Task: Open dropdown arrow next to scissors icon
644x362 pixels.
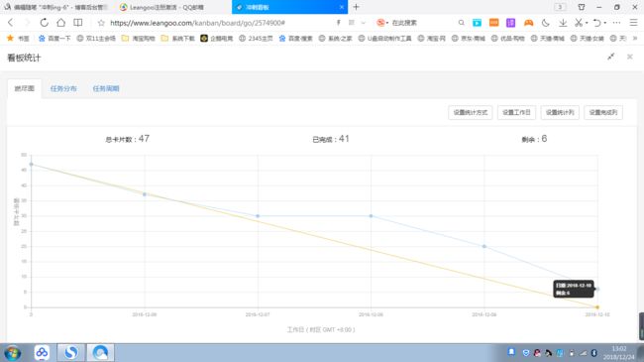Action: 587,23
